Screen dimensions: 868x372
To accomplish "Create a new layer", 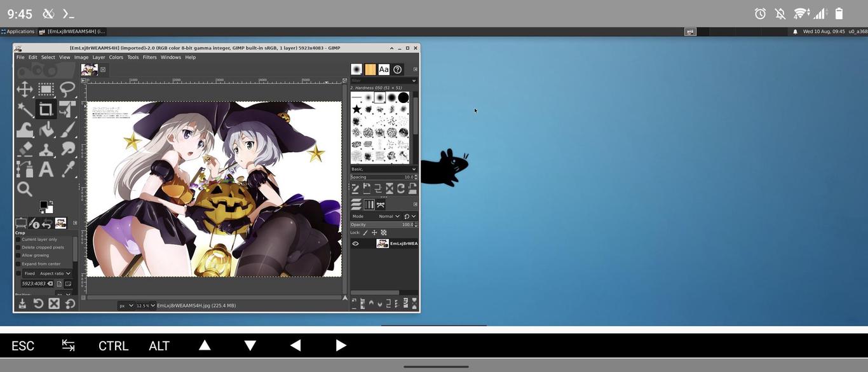I will 354,304.
